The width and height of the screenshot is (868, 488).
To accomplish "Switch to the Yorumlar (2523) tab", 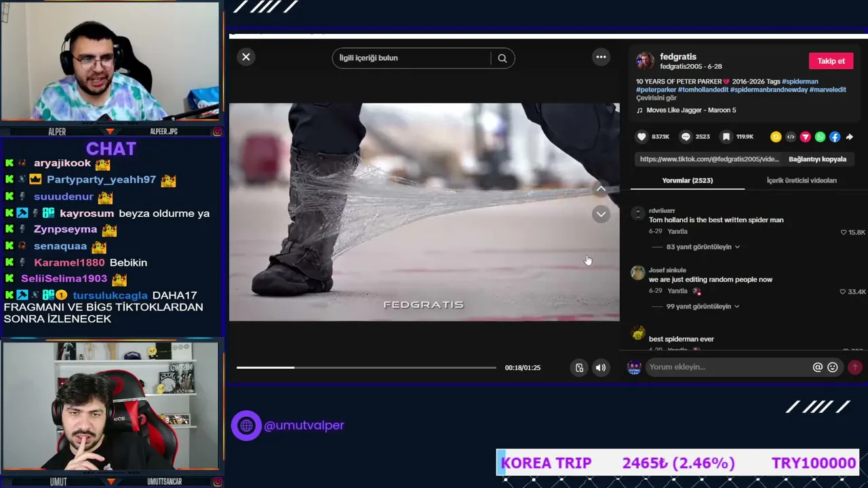I will [688, 181].
